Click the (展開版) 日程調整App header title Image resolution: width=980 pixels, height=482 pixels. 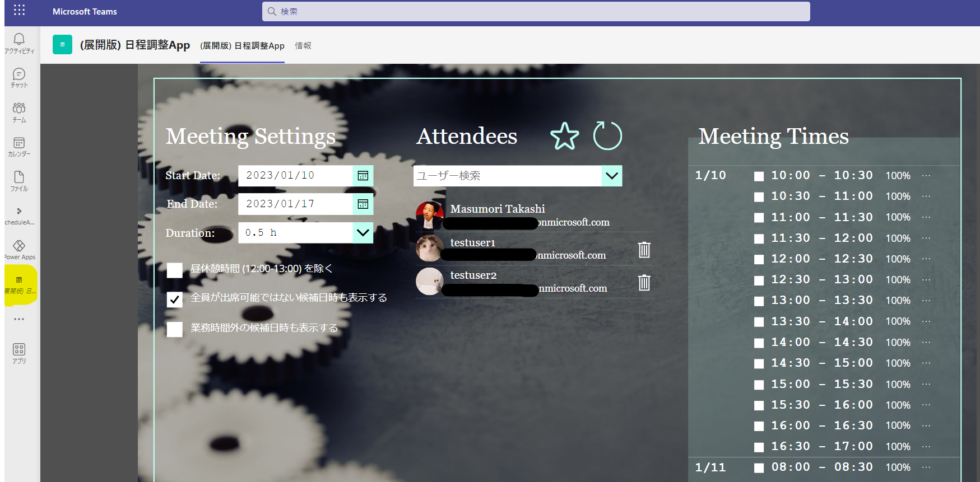pos(135,45)
